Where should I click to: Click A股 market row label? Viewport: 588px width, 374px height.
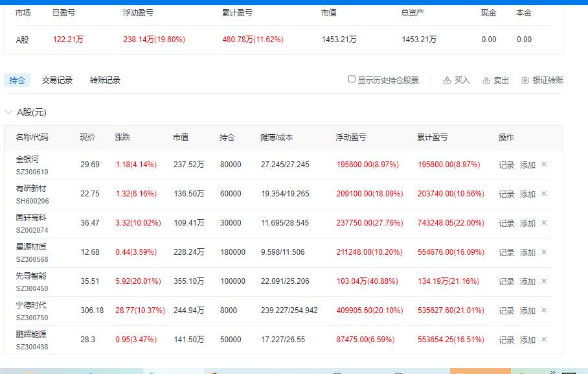[22, 40]
